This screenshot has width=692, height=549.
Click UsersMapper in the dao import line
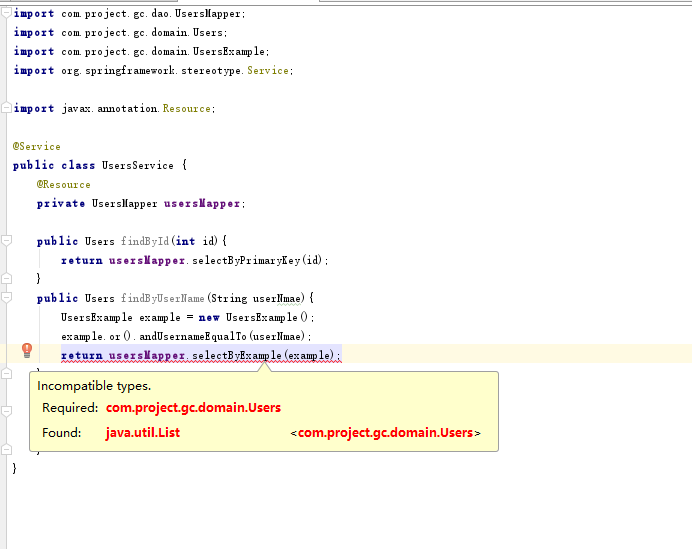point(207,14)
